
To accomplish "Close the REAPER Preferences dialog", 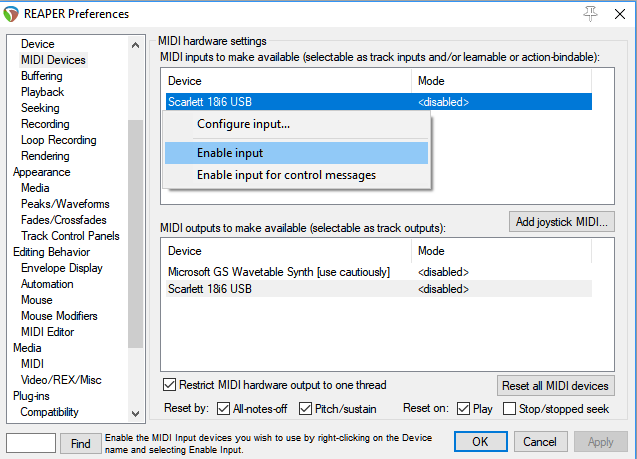I will coord(620,14).
